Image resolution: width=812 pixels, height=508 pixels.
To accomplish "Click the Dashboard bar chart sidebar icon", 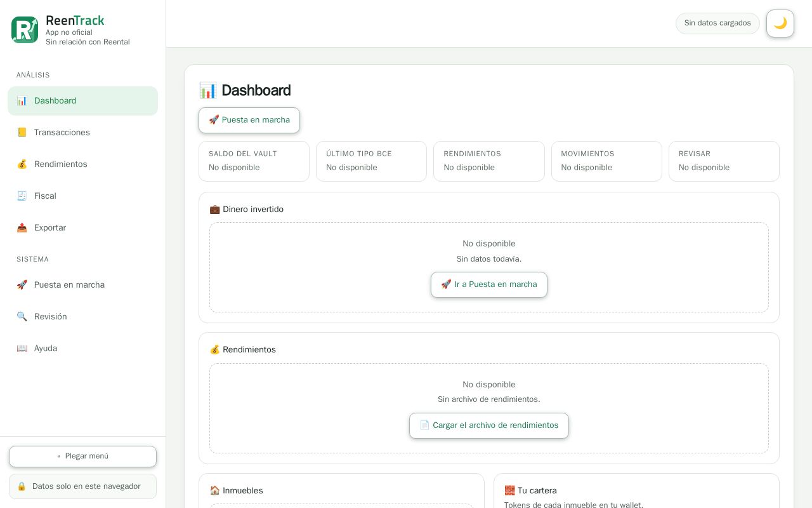I will tap(22, 101).
